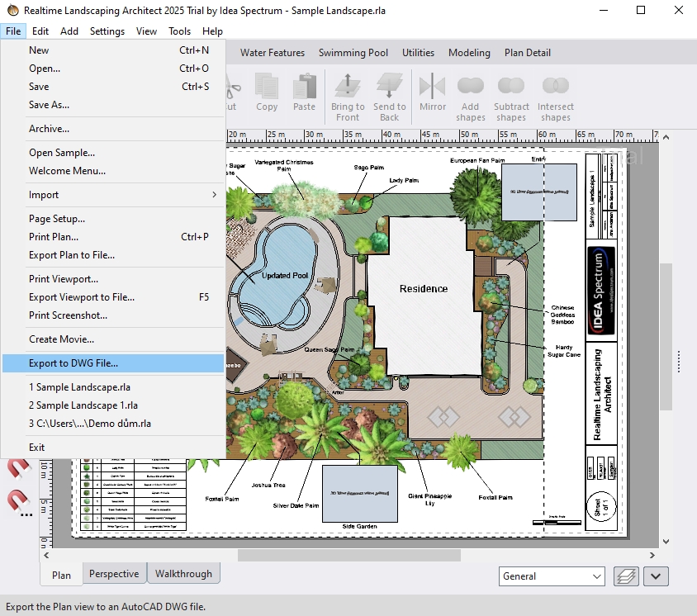Switch to the Modeling tab
697x616 pixels.
(x=469, y=53)
